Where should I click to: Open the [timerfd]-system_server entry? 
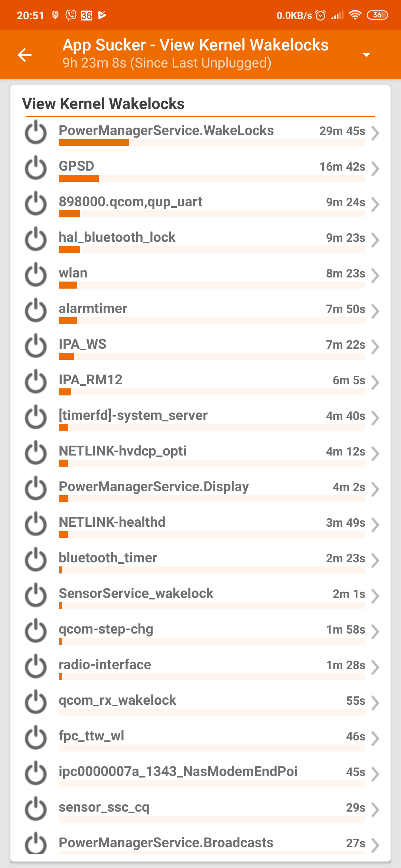click(200, 418)
